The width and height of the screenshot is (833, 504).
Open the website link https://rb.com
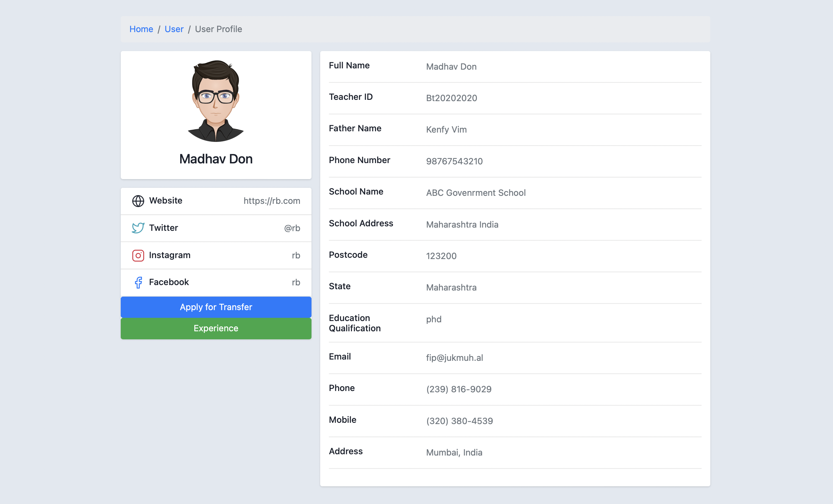271,201
